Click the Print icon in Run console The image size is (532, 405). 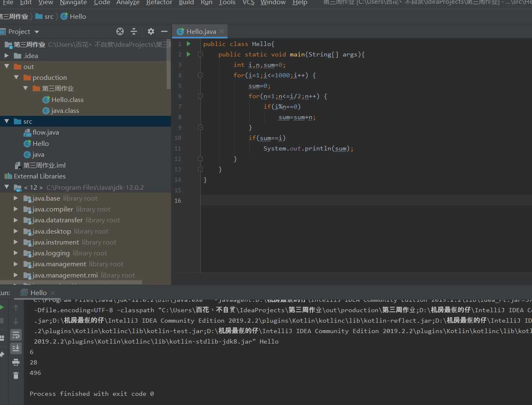point(16,362)
